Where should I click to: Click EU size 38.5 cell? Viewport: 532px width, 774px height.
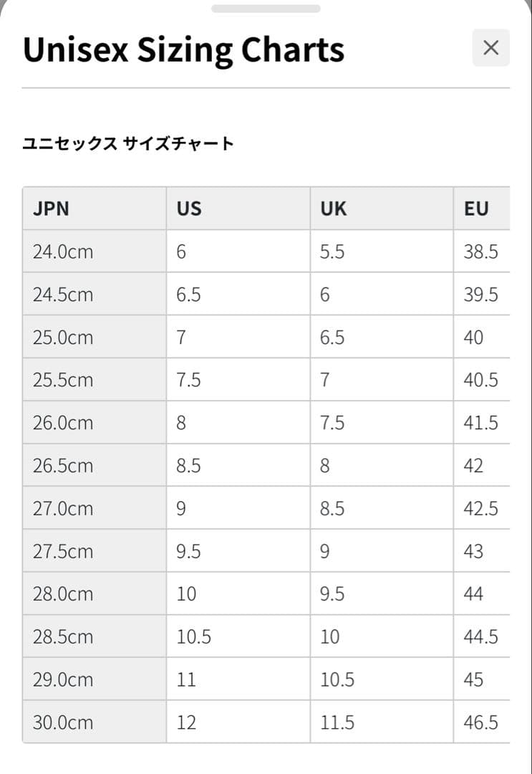point(480,252)
